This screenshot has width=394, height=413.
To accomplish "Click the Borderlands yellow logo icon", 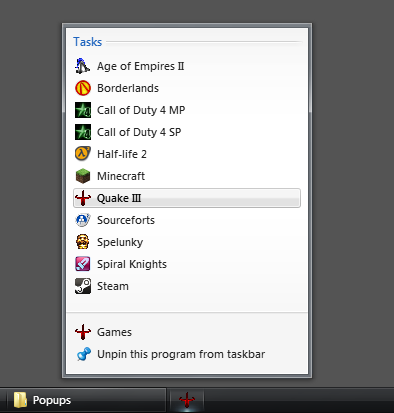I will (x=83, y=88).
